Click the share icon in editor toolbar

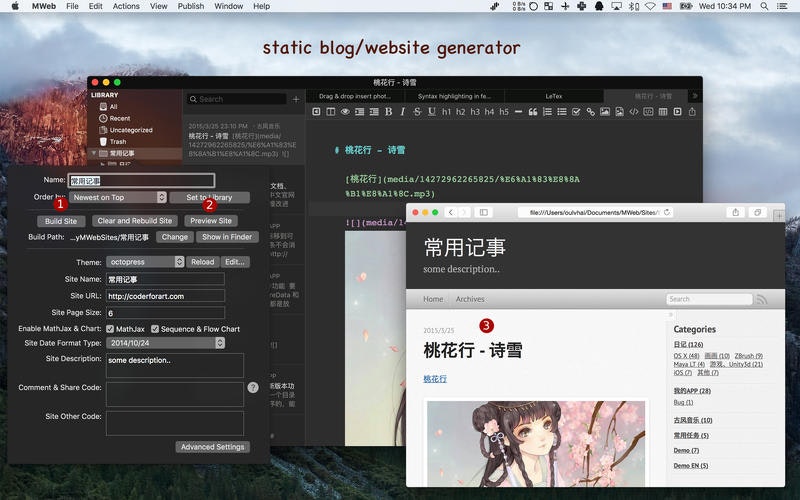pyautogui.click(x=692, y=112)
